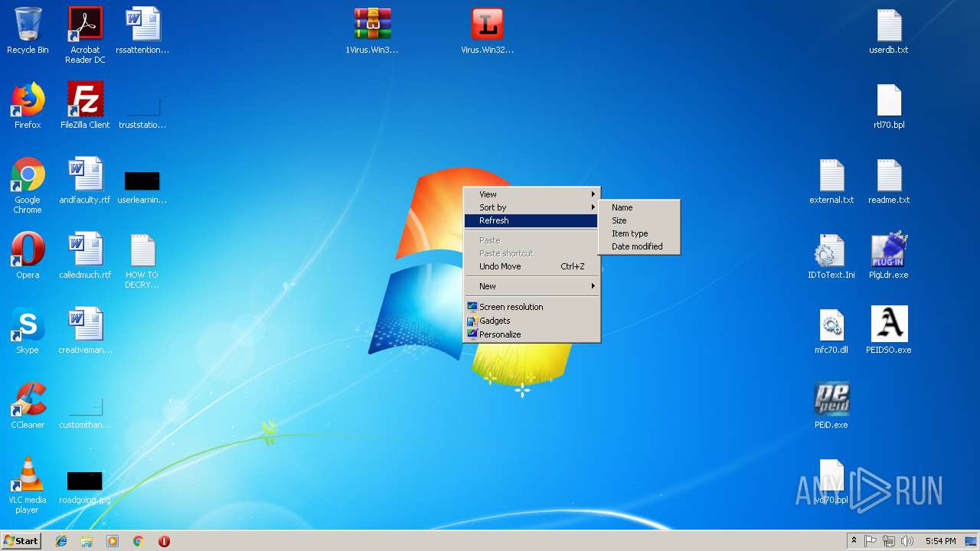Select rtl70.bpl file icon

point(889,106)
